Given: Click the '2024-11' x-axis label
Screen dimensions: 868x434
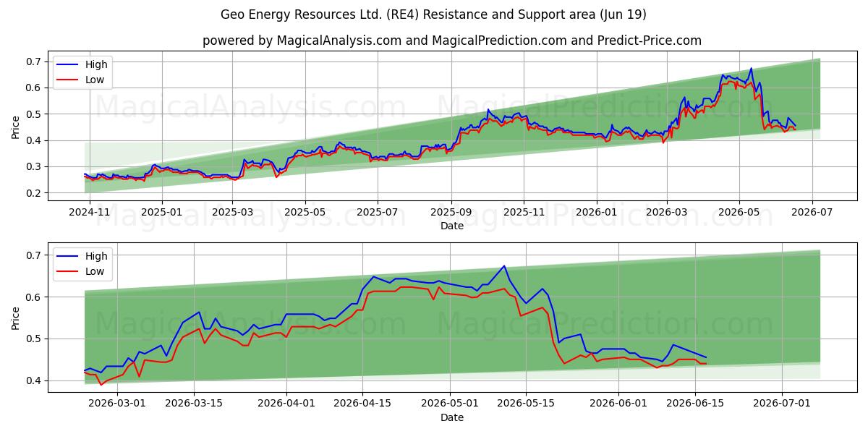Looking at the screenshot, I should click(x=90, y=213).
